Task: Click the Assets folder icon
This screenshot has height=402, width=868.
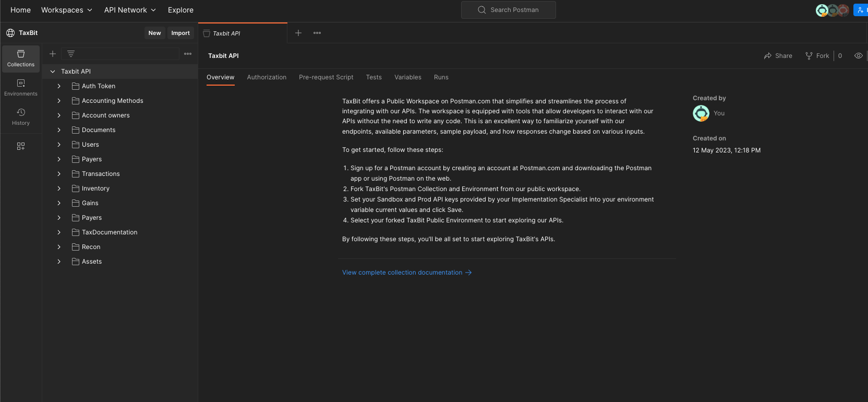Action: tap(76, 262)
